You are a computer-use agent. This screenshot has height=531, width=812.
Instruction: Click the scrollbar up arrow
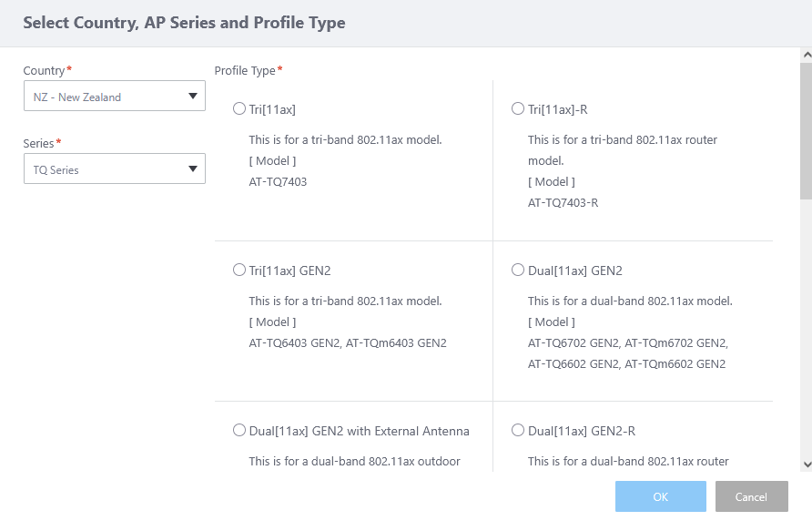tap(806, 55)
